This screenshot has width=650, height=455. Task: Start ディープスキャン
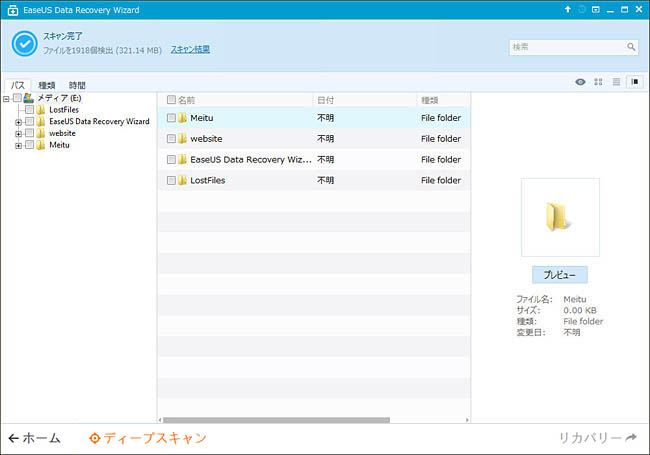pos(148,438)
